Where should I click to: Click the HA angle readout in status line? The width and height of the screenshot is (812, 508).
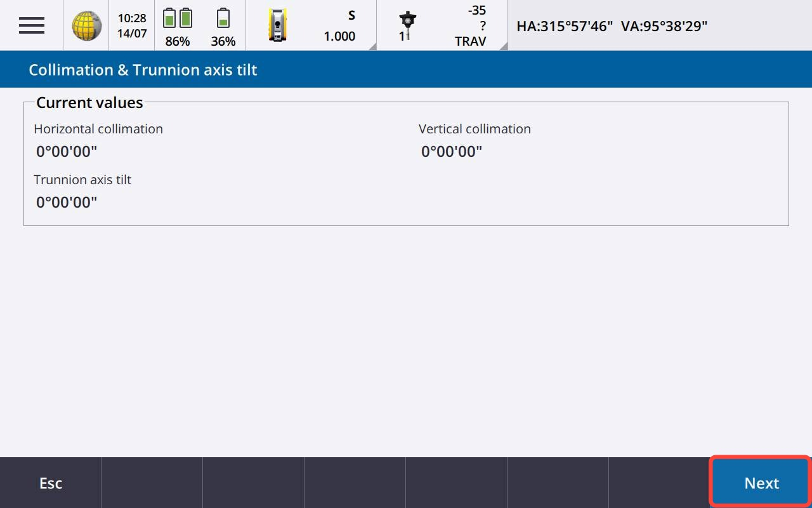564,26
